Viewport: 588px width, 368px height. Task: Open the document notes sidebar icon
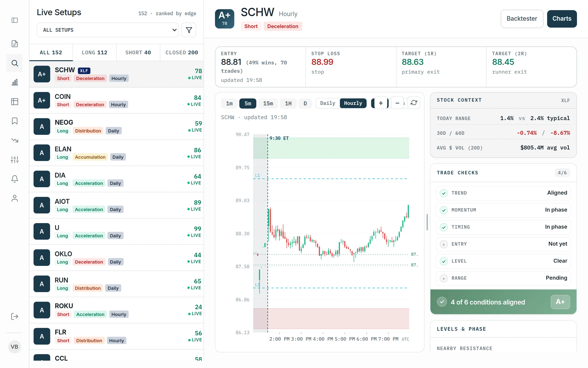14,43
